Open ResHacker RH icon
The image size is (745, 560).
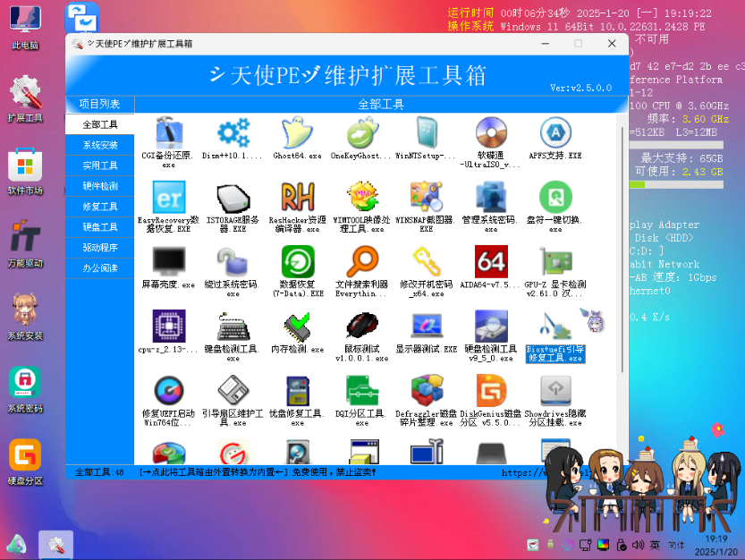click(298, 197)
